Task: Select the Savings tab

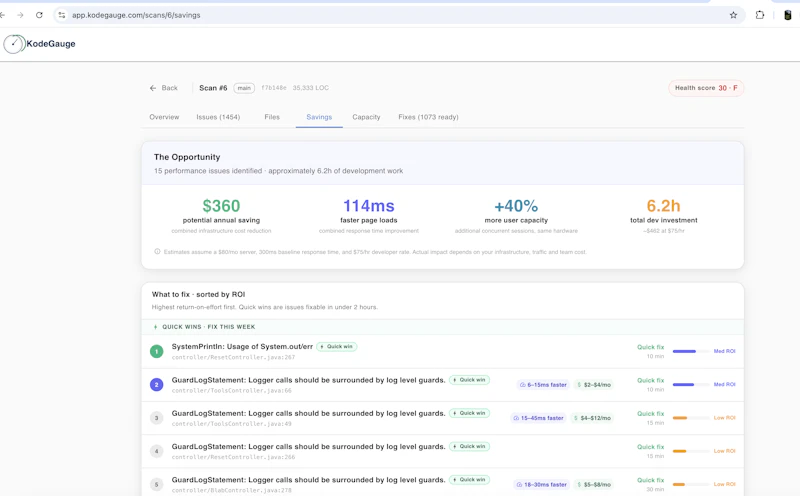Action: (x=319, y=117)
